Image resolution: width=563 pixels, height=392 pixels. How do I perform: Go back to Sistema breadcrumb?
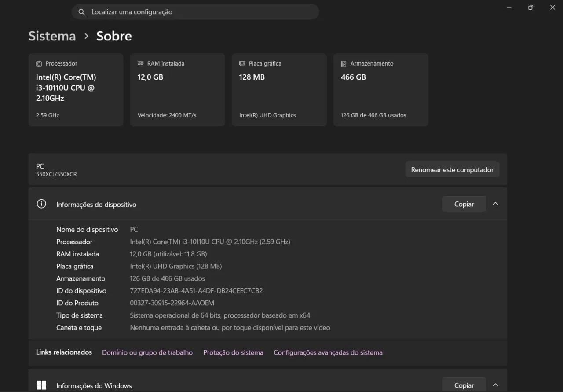pyautogui.click(x=52, y=36)
